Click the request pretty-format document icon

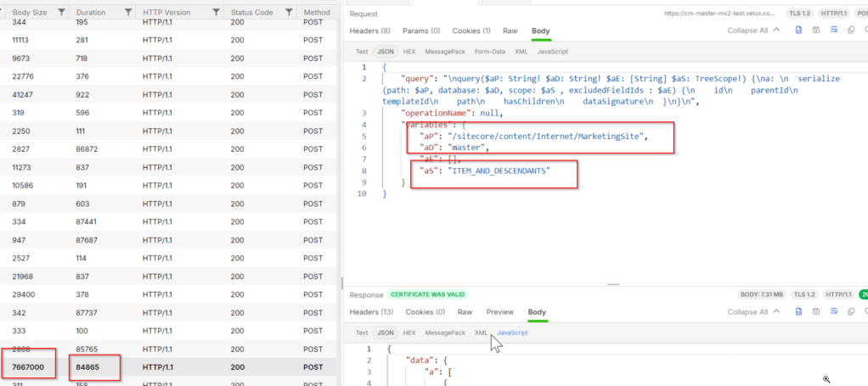[x=798, y=31]
